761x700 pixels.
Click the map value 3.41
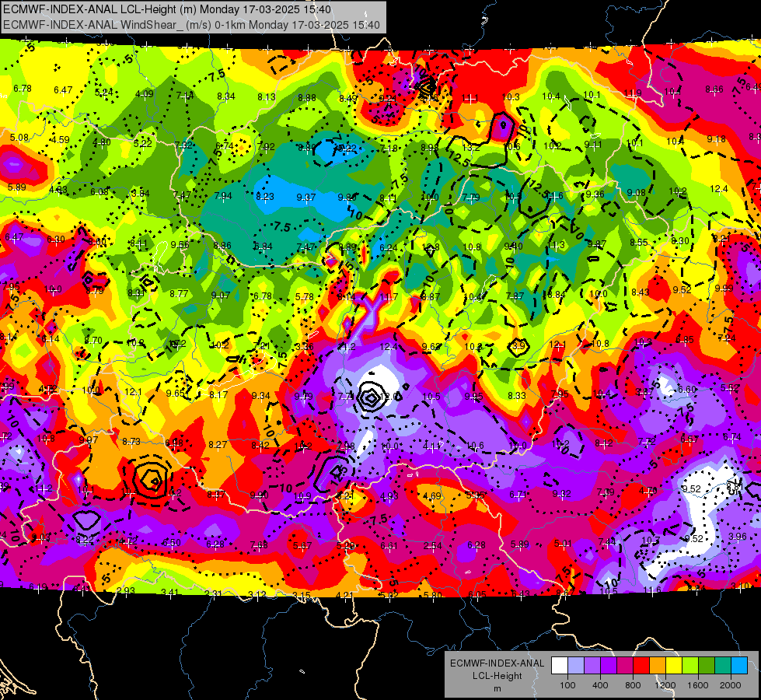pyautogui.click(x=170, y=592)
